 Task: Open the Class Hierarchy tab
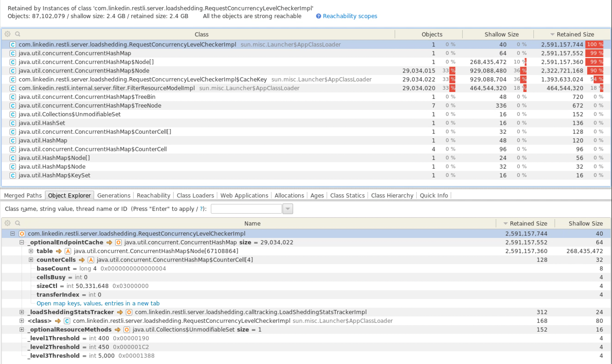[x=392, y=195]
